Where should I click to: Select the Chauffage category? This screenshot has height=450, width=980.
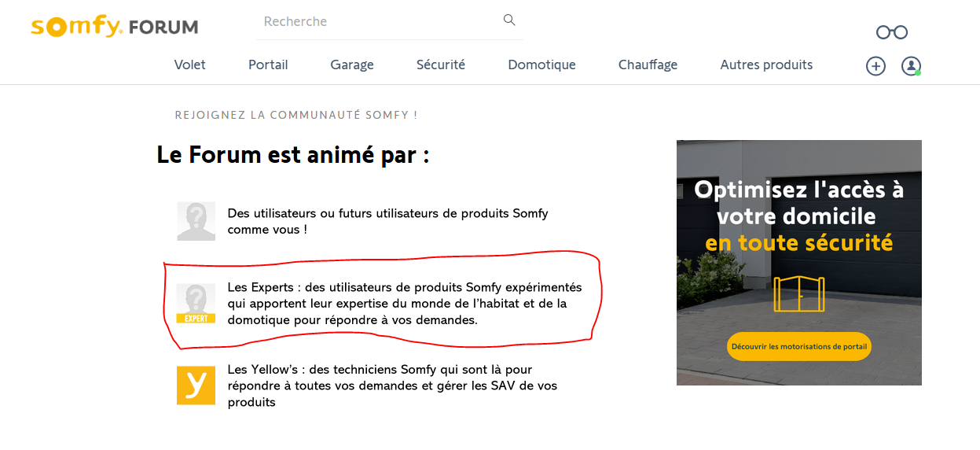tap(648, 65)
